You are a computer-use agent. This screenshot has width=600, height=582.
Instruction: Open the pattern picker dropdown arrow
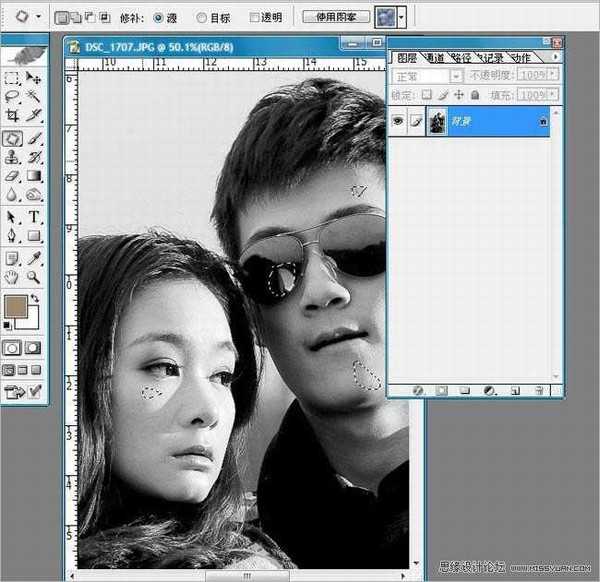click(x=401, y=18)
